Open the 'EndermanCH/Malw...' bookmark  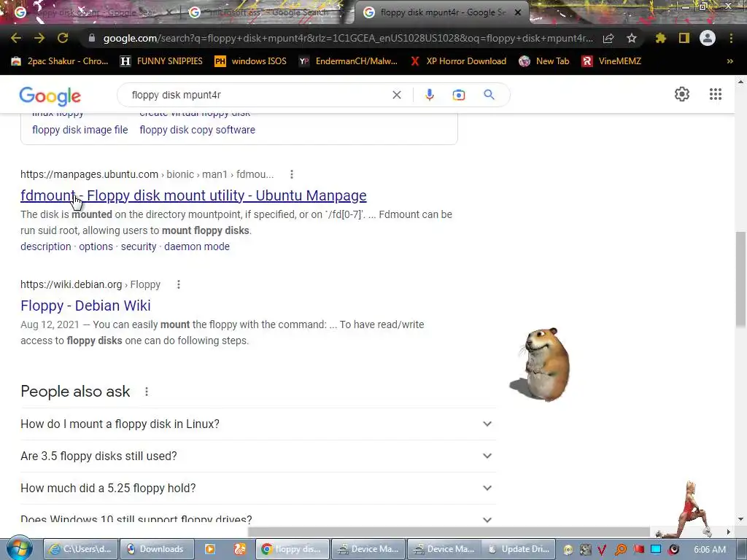(x=348, y=61)
